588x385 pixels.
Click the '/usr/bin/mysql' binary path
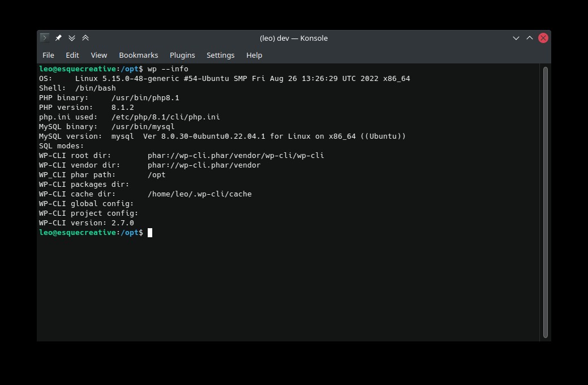point(143,126)
